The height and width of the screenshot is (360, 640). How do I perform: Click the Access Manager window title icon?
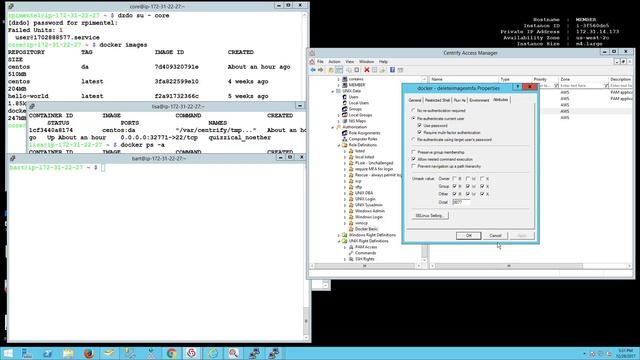tap(312, 53)
